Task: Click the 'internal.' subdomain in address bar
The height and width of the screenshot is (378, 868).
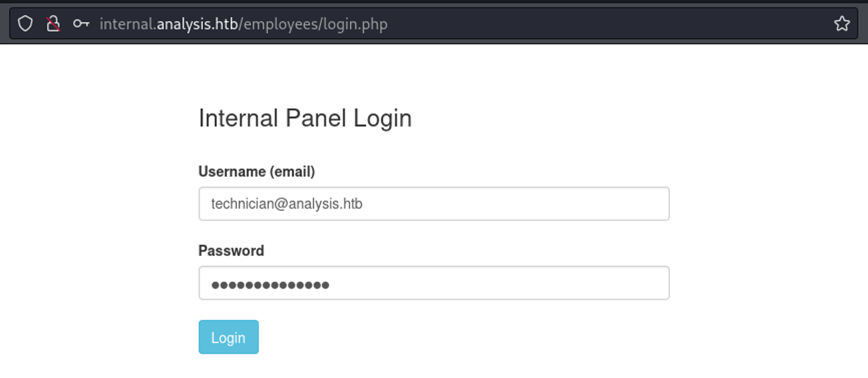Action: [x=127, y=24]
